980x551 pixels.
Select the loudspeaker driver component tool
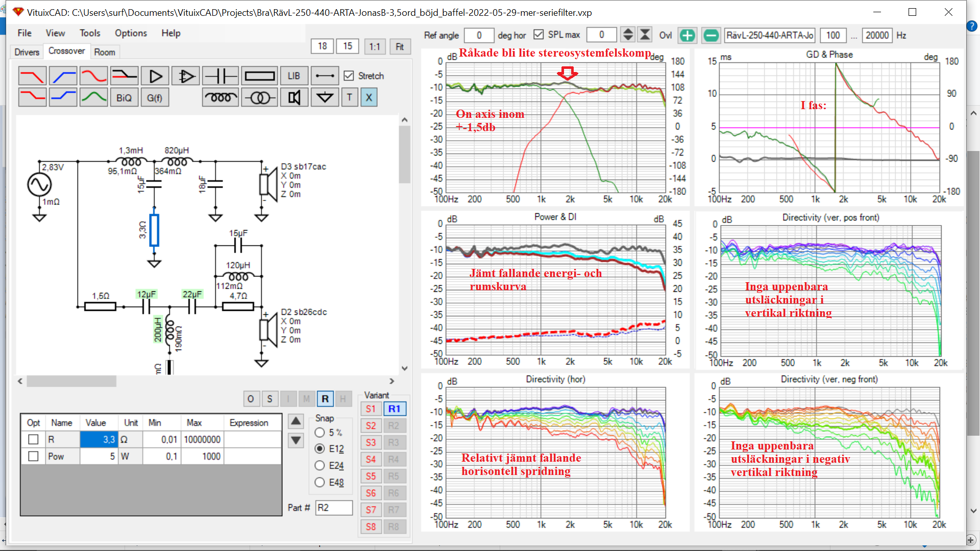tap(294, 97)
